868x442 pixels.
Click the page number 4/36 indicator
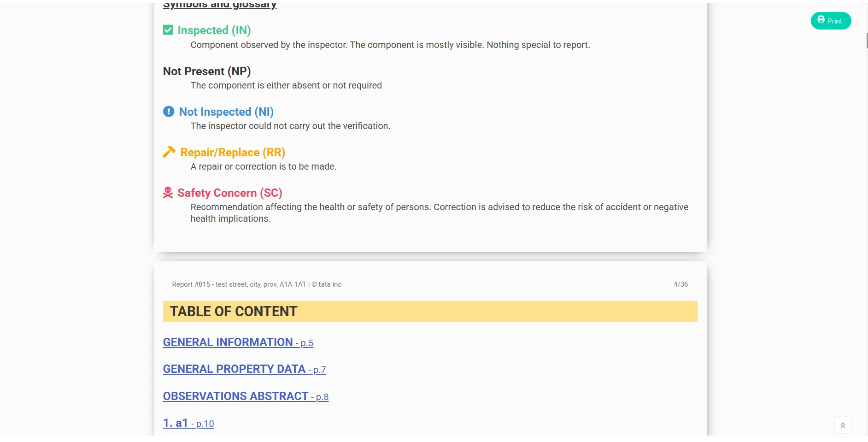(x=680, y=284)
